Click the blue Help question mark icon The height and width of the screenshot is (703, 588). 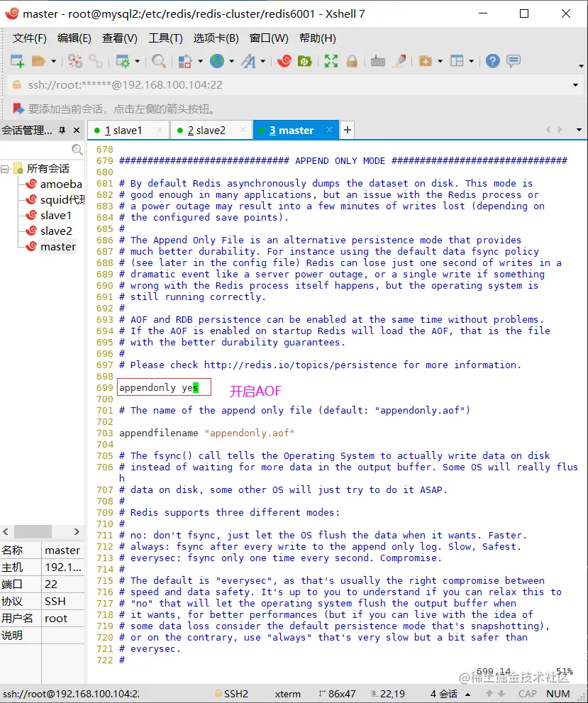[x=492, y=61]
